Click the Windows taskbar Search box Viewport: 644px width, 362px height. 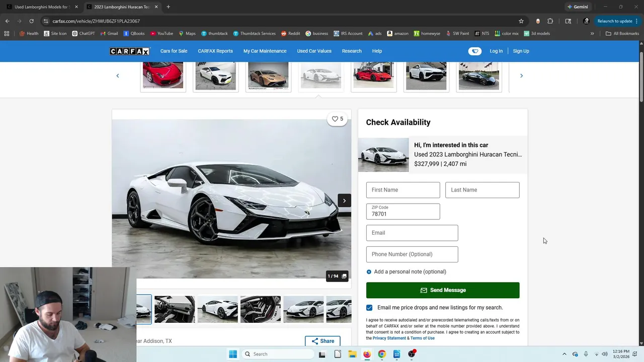(278, 354)
